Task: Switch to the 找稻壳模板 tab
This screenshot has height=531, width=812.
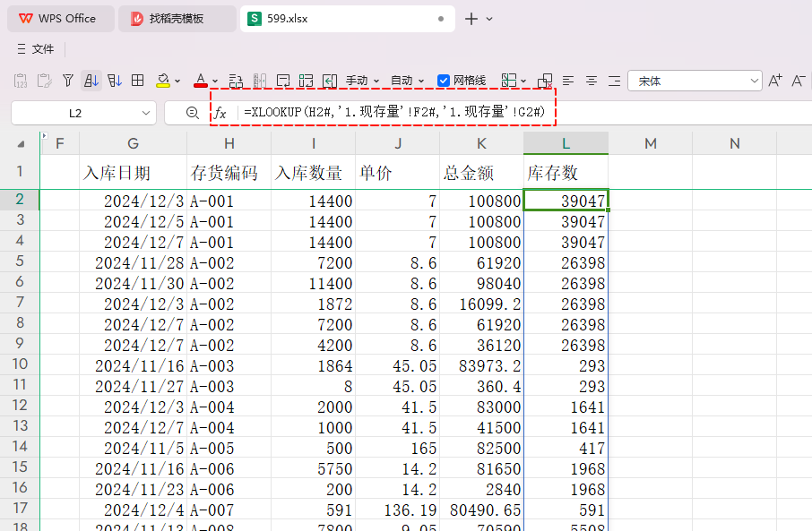Action: pos(177,19)
